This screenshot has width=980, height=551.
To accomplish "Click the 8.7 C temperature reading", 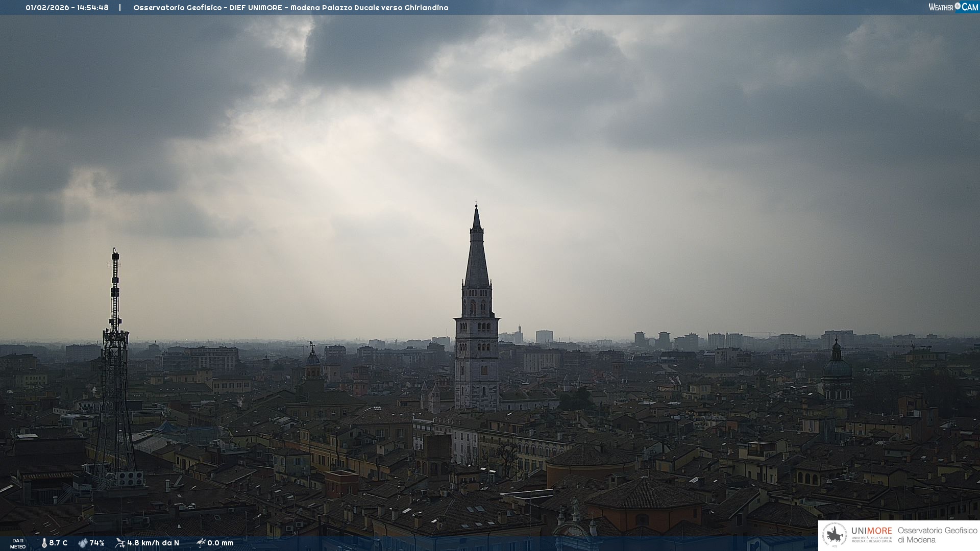I will tap(58, 543).
